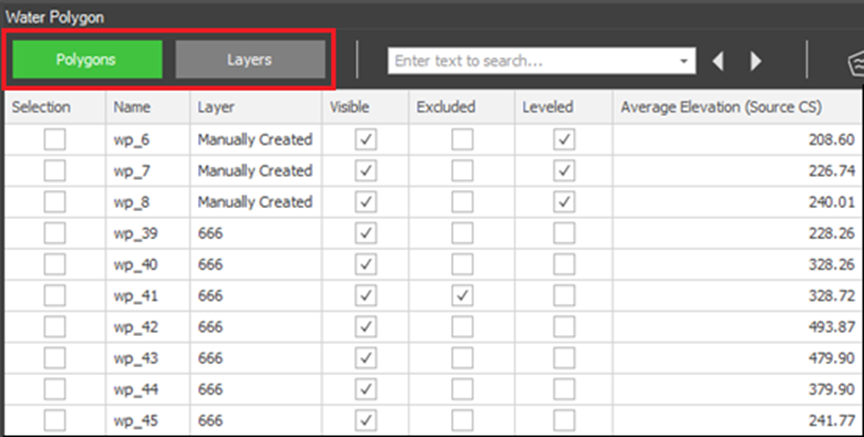Go to previous search result arrow
The height and width of the screenshot is (437, 864).
pyautogui.click(x=717, y=61)
